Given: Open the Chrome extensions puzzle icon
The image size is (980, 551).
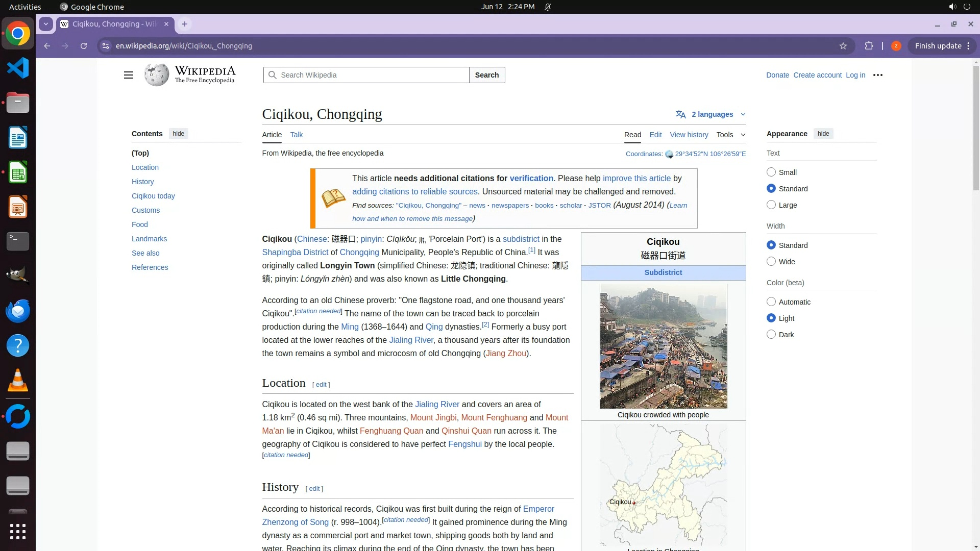Looking at the screenshot, I should [869, 46].
